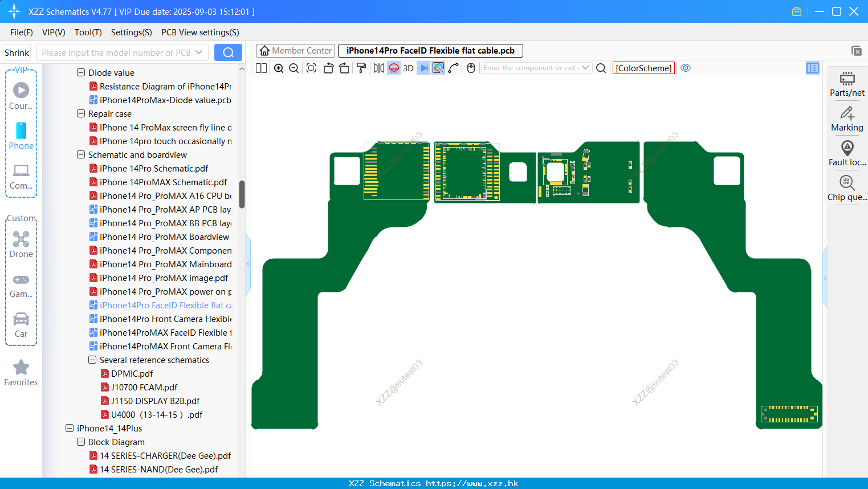Open the Course sidebar icon
868x489 pixels.
21,96
